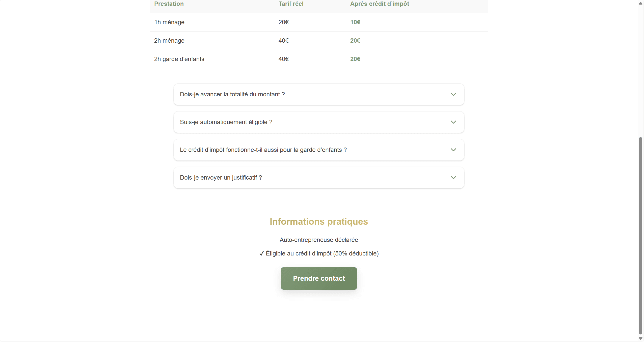Click the scrollbar down arrow
This screenshot has width=644, height=342.
pyautogui.click(x=640, y=338)
